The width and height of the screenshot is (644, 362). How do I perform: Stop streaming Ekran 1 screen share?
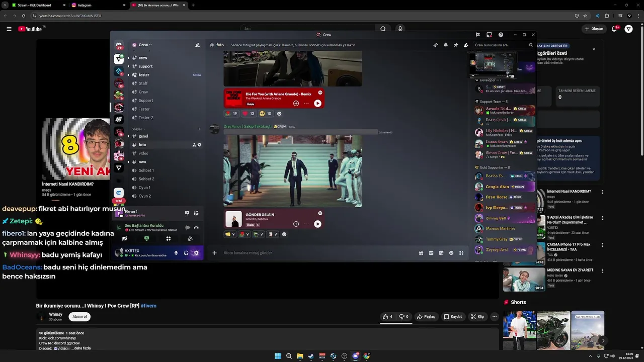[187, 213]
